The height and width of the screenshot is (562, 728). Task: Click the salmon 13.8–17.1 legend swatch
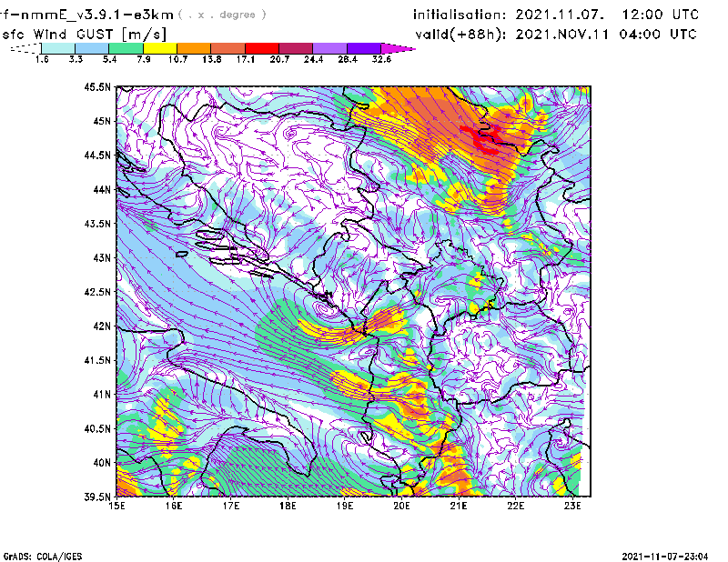tap(228, 48)
